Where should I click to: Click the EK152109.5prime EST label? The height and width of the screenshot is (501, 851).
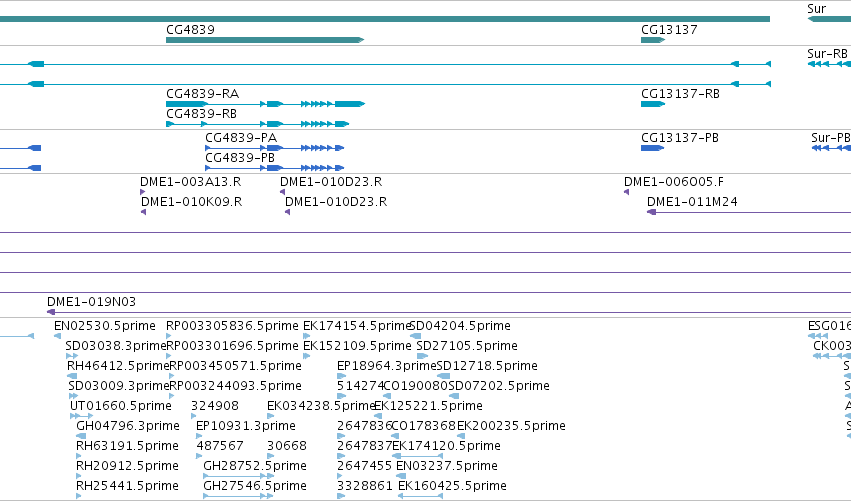(x=357, y=346)
